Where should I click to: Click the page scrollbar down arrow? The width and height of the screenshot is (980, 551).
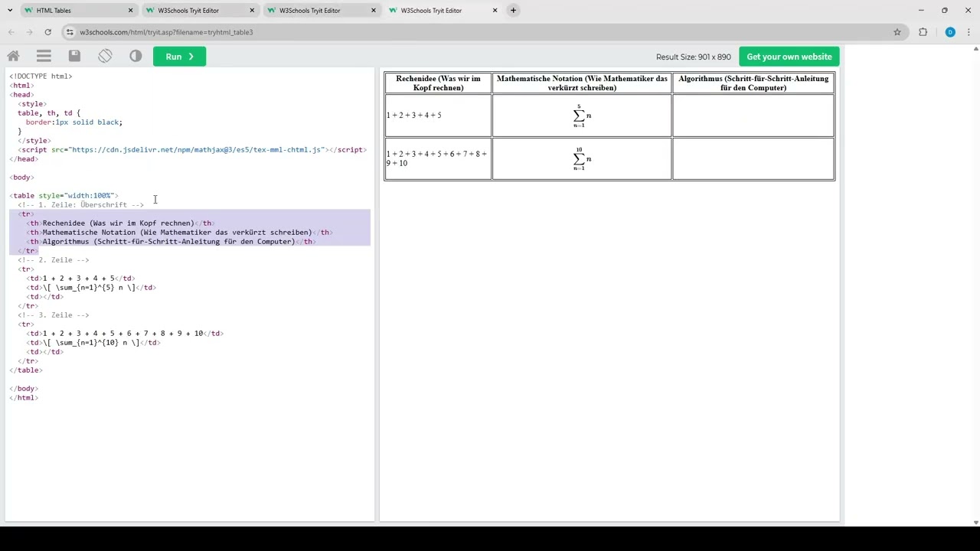[975, 522]
